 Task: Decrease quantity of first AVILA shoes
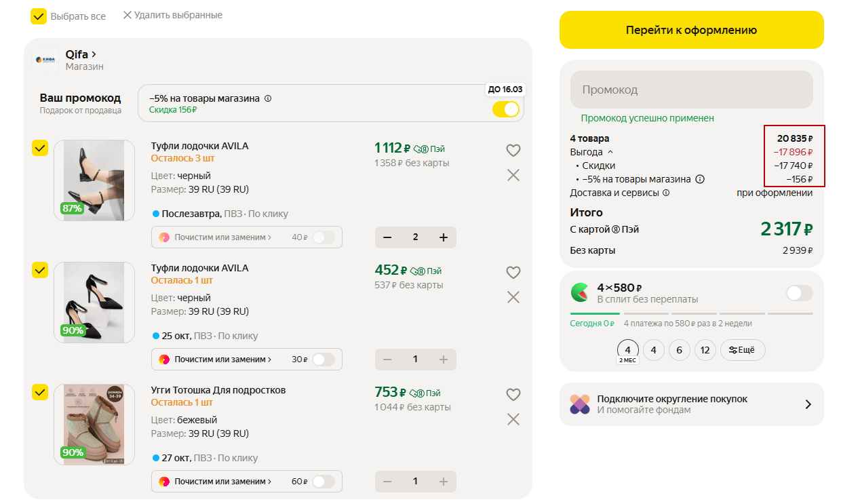[387, 237]
